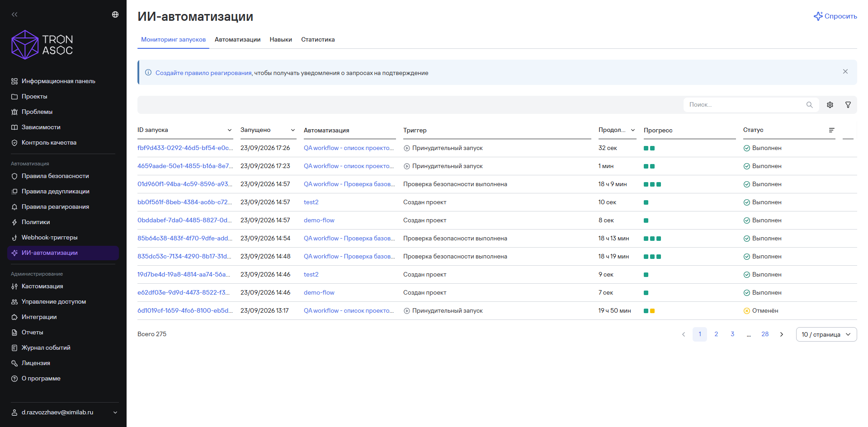Open table settings via the gear icon
The width and height of the screenshot is (868, 427).
pyautogui.click(x=830, y=105)
